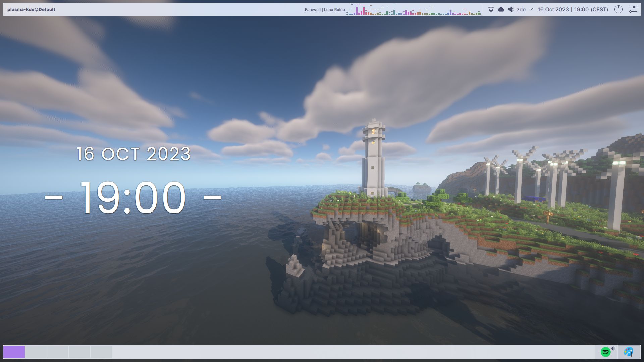The image size is (644, 362).
Task: Open the notifications bell in the top panel
Action: coord(491,9)
